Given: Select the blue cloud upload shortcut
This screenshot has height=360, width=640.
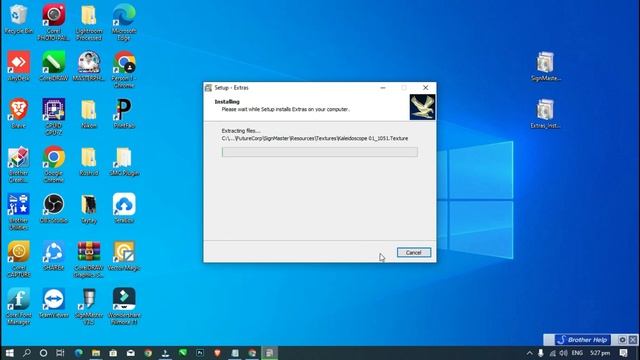Looking at the screenshot, I should pyautogui.click(x=124, y=209).
